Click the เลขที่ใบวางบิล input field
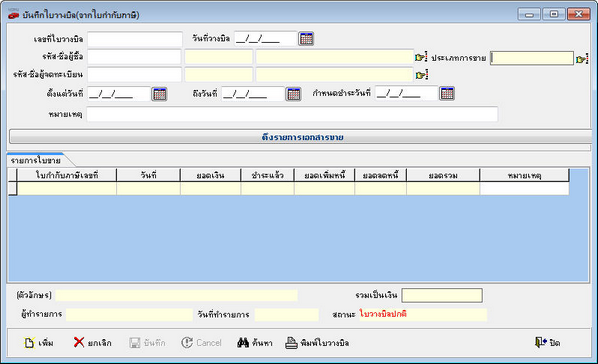This screenshot has height=364, width=598. coord(135,39)
